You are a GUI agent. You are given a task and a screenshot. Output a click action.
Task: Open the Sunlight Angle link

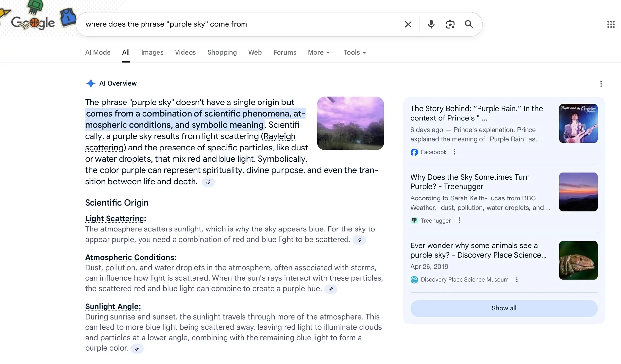113,307
